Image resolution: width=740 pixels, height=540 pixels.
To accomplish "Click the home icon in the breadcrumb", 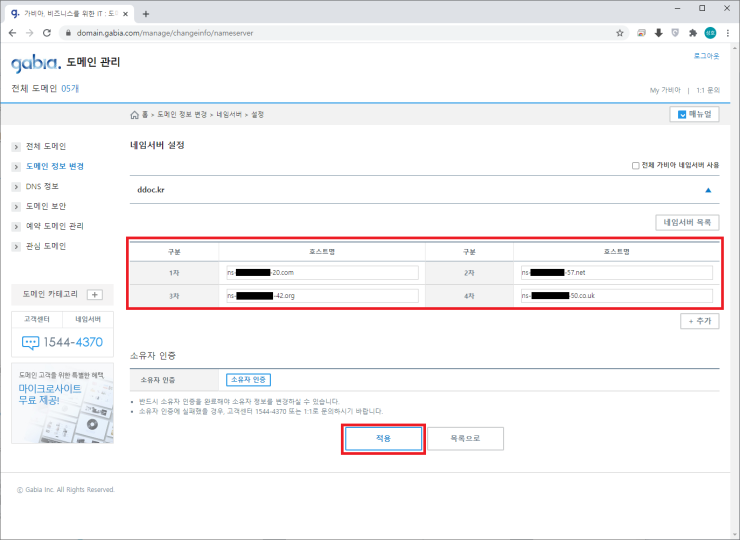I will point(135,114).
